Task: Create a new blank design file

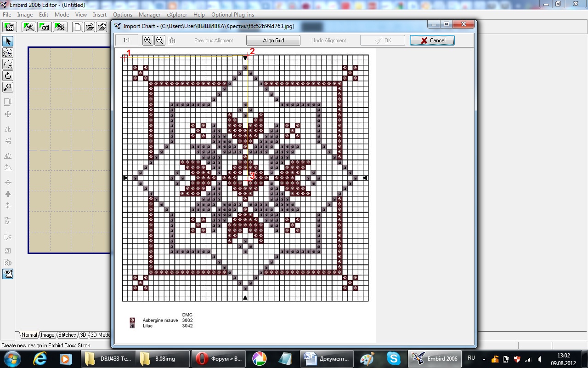Action: coord(78,27)
